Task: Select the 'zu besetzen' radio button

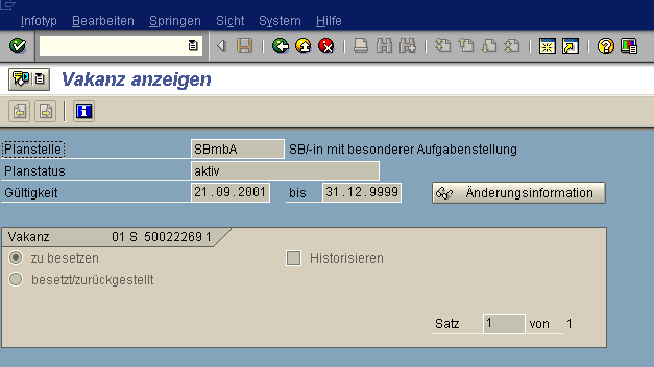Action: [16, 258]
